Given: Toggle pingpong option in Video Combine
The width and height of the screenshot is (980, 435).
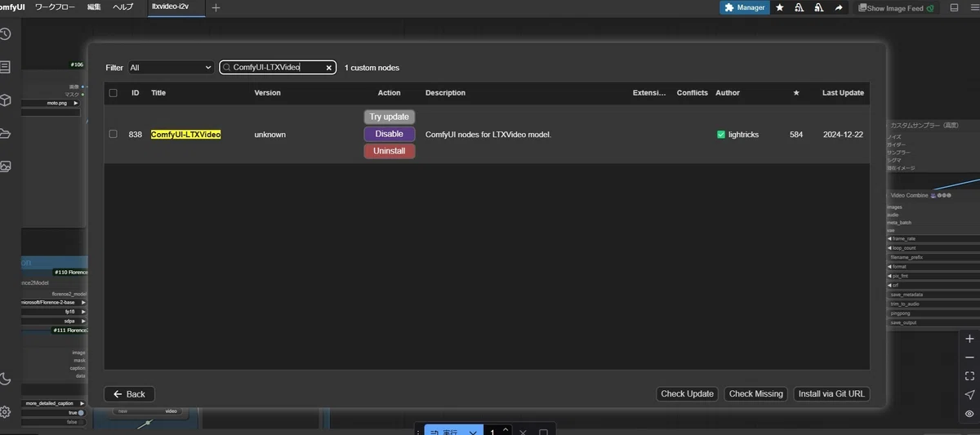Looking at the screenshot, I should [x=933, y=313].
